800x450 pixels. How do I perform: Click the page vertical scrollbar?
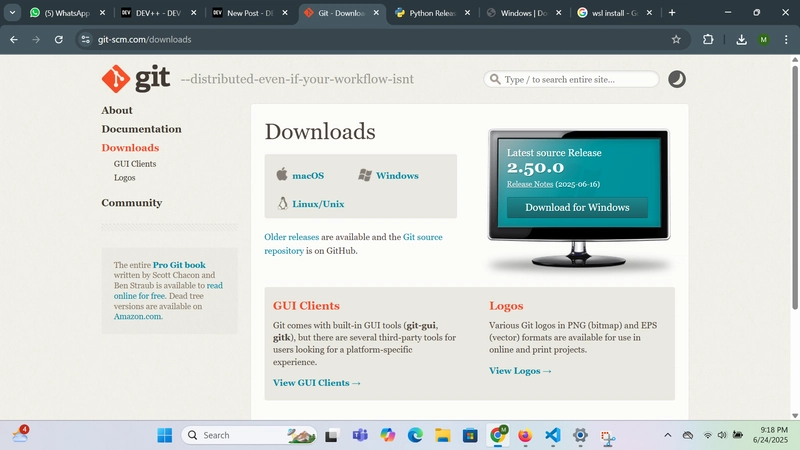(795, 187)
